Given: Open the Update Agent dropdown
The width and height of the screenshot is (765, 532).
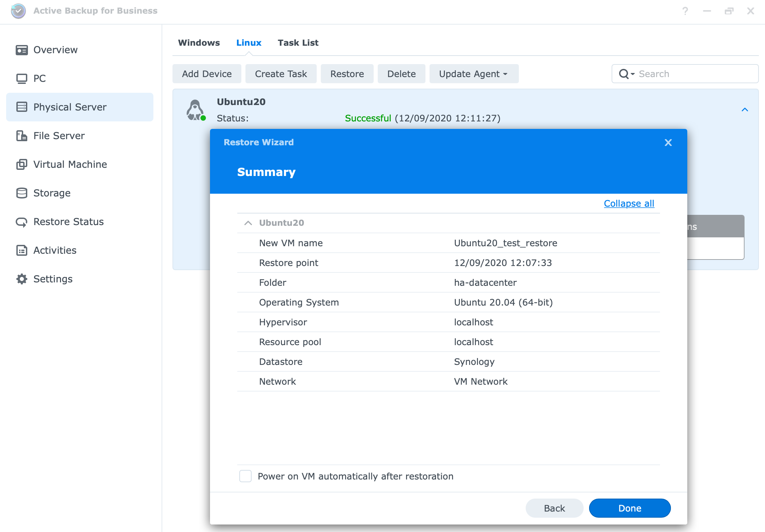Looking at the screenshot, I should pos(474,74).
